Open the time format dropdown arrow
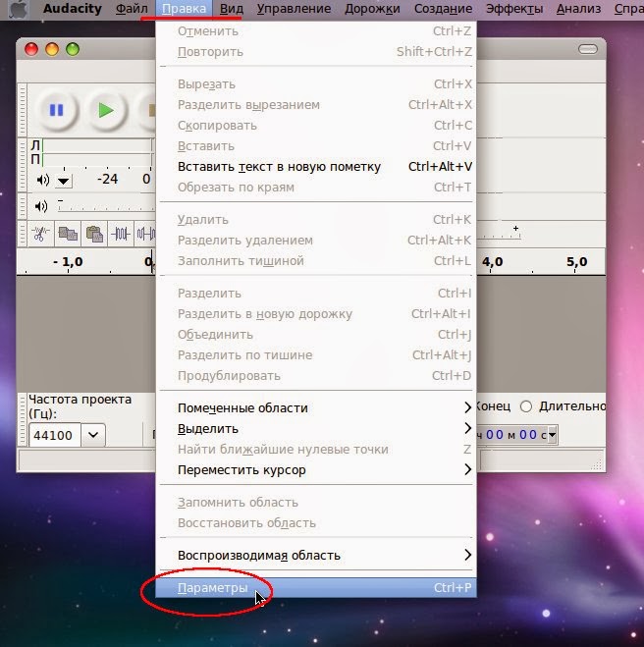This screenshot has width=644, height=647. 552,435
